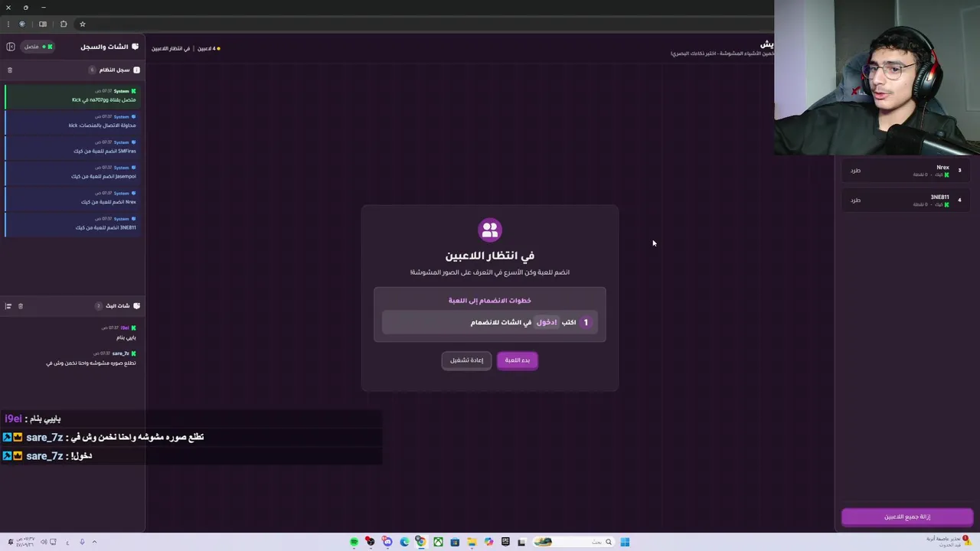Bookmark page with browser star icon

(x=83, y=24)
